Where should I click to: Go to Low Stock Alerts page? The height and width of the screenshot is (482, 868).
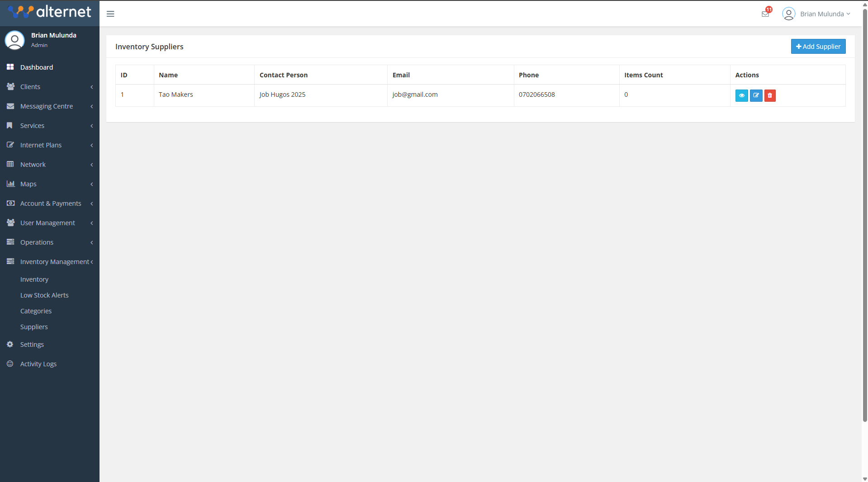tap(44, 295)
